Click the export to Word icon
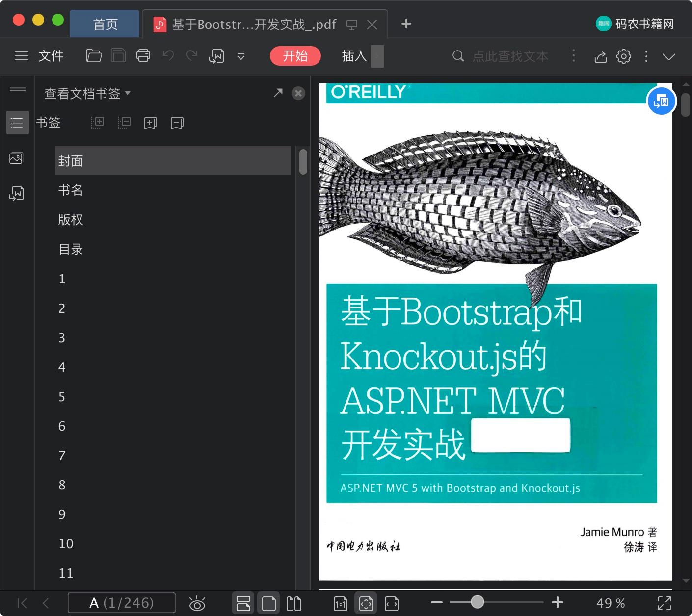The image size is (692, 616). [216, 55]
